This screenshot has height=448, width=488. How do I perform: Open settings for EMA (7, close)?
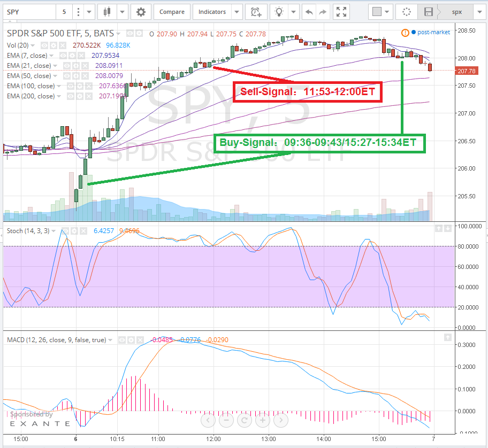(x=72, y=56)
